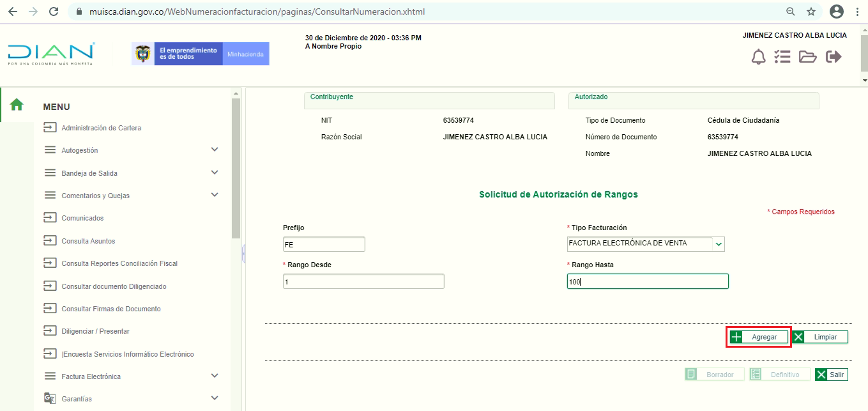Go to the green home icon

pyautogui.click(x=17, y=105)
